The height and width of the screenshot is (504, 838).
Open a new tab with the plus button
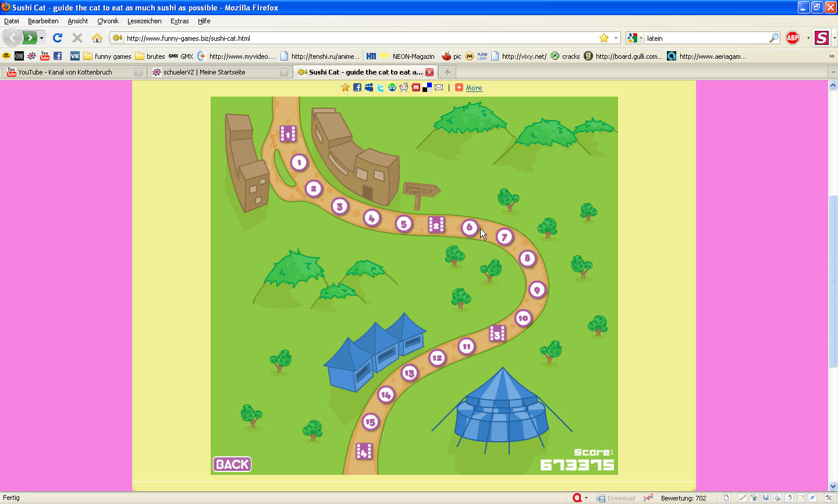coord(447,72)
